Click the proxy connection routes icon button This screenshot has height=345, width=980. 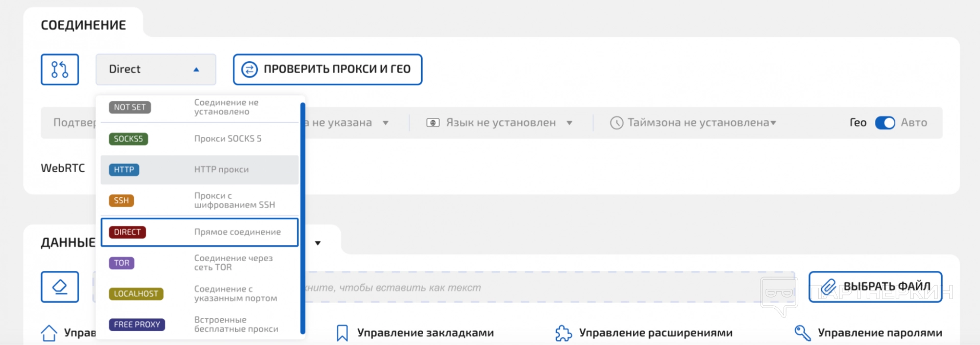[60, 70]
